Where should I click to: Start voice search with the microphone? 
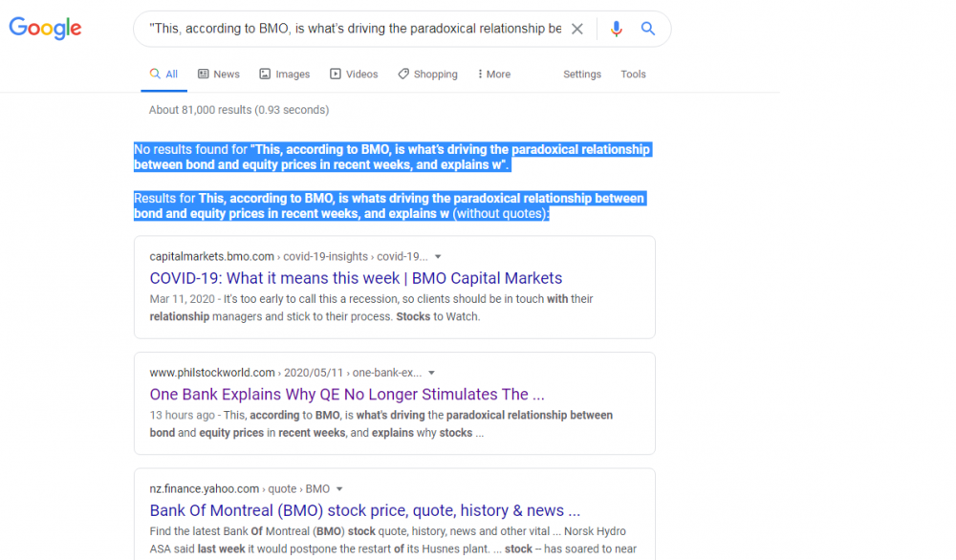tap(617, 29)
